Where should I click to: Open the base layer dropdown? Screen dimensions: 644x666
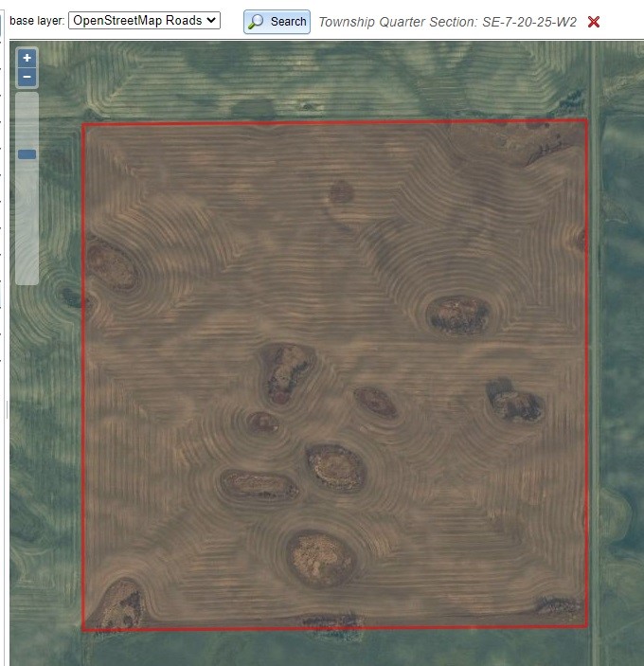[x=144, y=21]
